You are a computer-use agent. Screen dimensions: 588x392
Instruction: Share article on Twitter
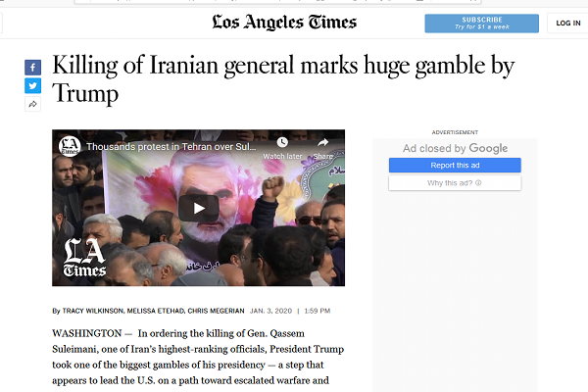[x=33, y=85]
